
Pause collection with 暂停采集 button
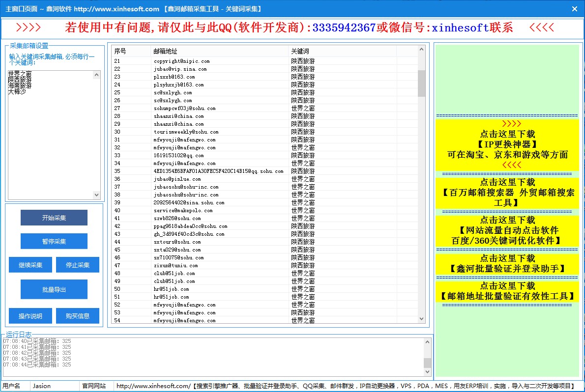[54, 241]
